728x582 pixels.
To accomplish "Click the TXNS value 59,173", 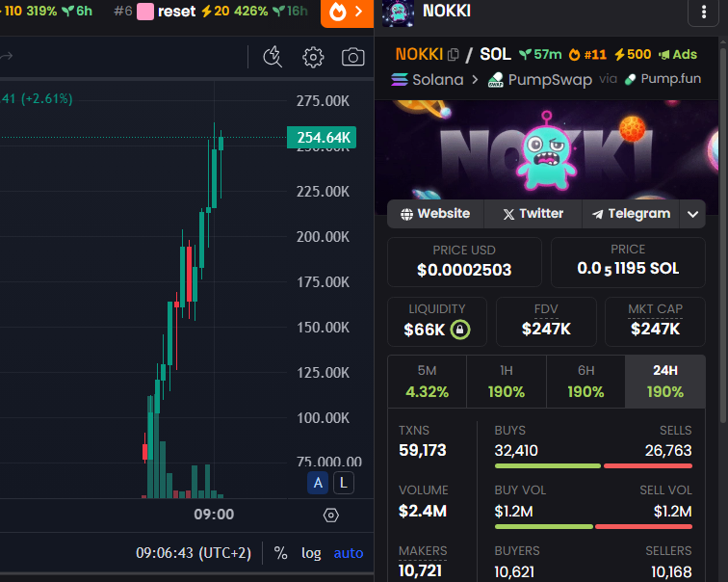I will tap(423, 450).
